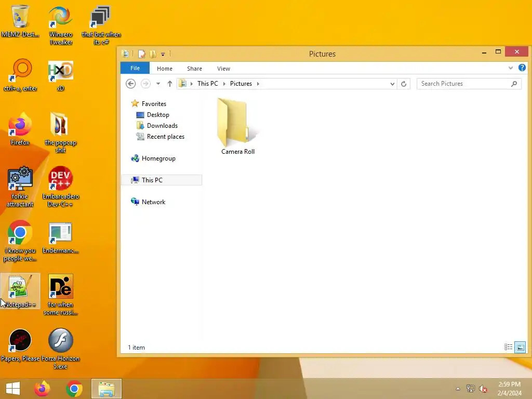Image resolution: width=532 pixels, height=399 pixels.
Task: Click the File Explorer taskbar button
Action: [106, 389]
